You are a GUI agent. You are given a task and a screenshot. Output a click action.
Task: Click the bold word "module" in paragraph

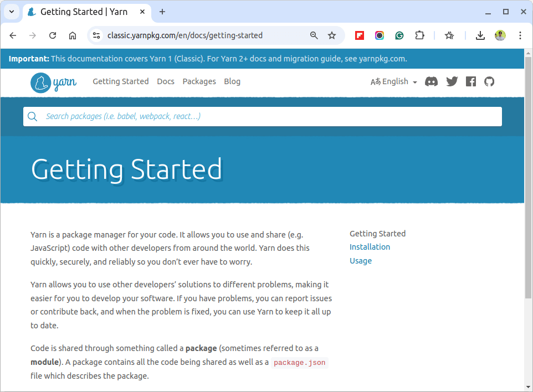pos(44,362)
